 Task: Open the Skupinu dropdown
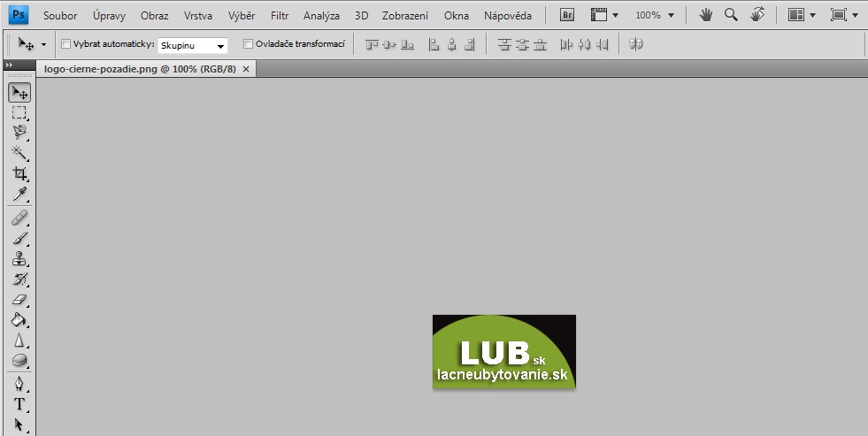193,45
